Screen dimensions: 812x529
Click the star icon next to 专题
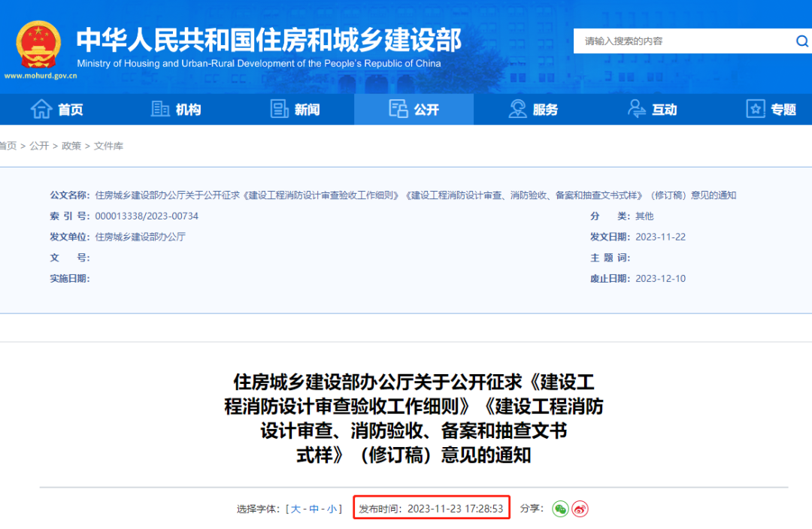tap(754, 108)
